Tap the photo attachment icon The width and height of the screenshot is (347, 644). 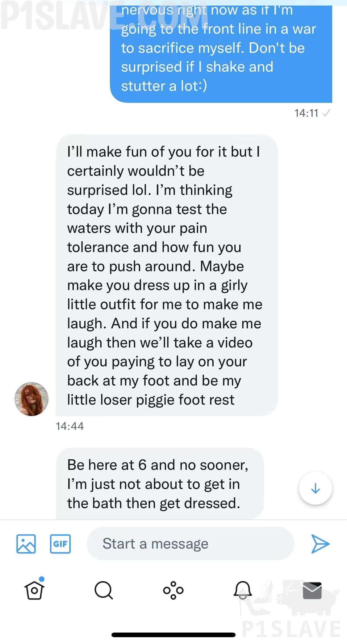point(26,544)
